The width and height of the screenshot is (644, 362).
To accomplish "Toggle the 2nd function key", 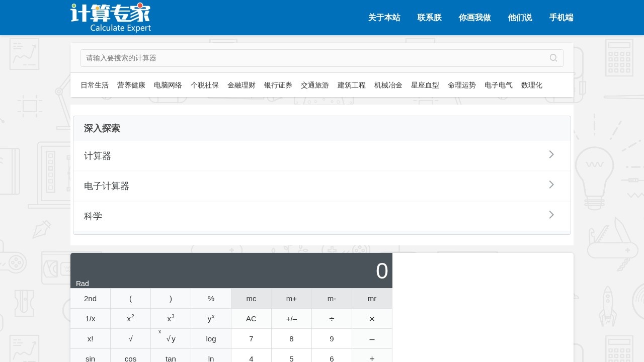I will tap(90, 298).
